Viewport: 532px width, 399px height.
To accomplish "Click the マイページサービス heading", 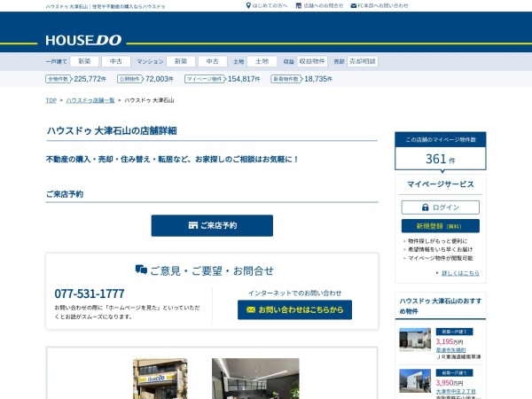I will point(441,184).
